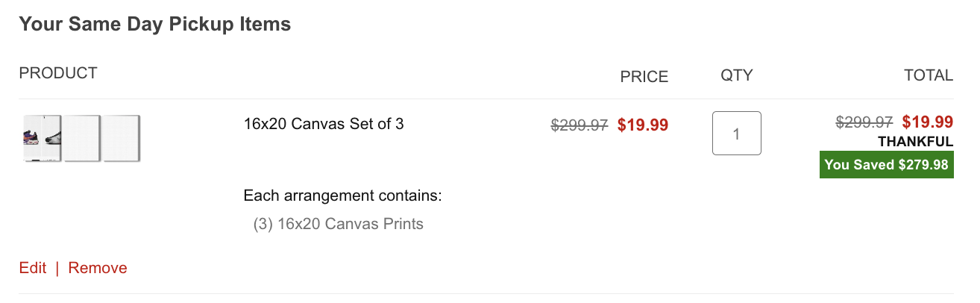The image size is (980, 303).
Task: Select the middle blank canvas thumbnail
Action: coord(82,138)
